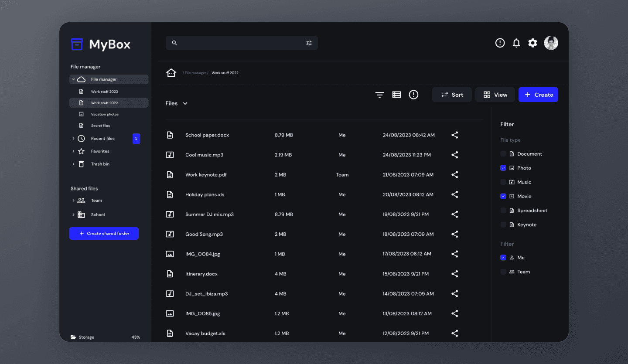Switch to list layout icon
The height and width of the screenshot is (364, 628).
click(x=396, y=95)
